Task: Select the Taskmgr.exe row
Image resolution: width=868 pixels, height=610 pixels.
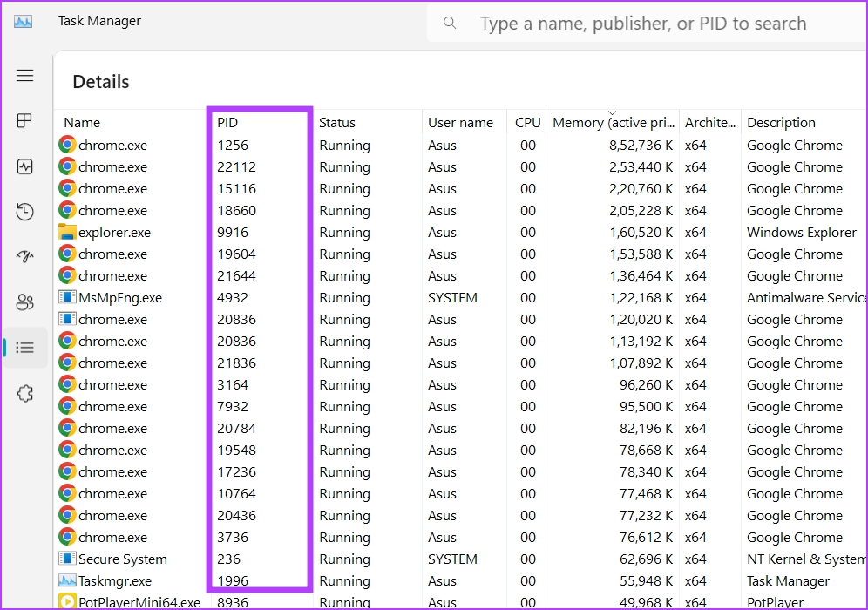Action: click(120, 580)
